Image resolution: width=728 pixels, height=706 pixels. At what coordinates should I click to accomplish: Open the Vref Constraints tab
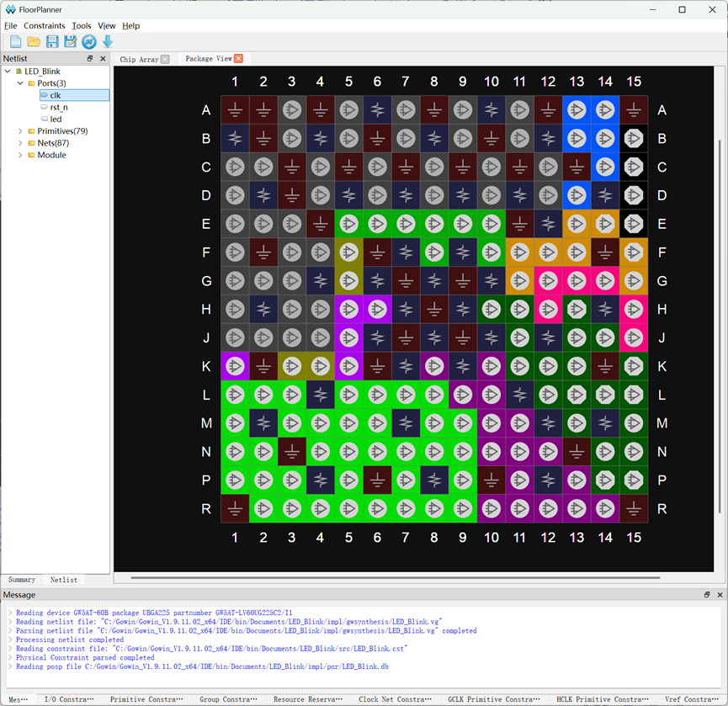tap(692, 699)
